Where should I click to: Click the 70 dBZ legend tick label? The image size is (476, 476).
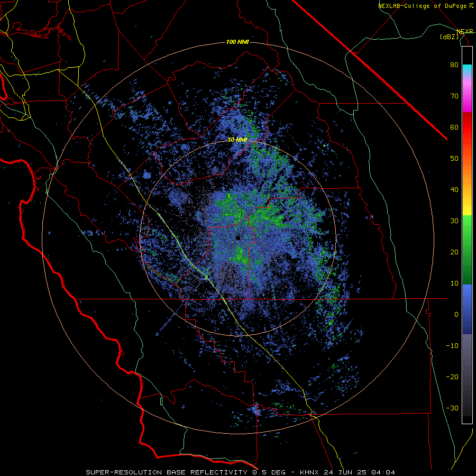tap(454, 96)
